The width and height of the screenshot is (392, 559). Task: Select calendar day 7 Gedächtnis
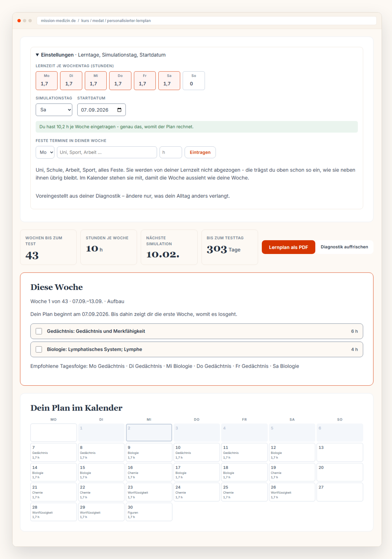tap(53, 452)
